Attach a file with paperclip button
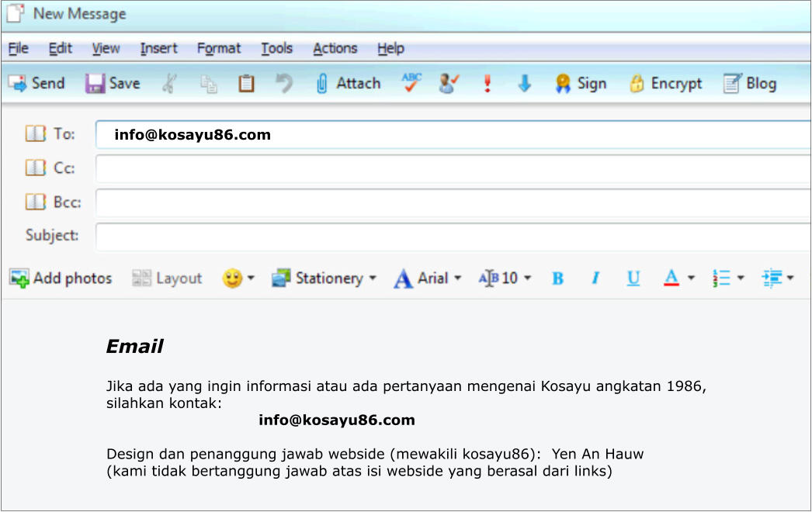 (348, 83)
